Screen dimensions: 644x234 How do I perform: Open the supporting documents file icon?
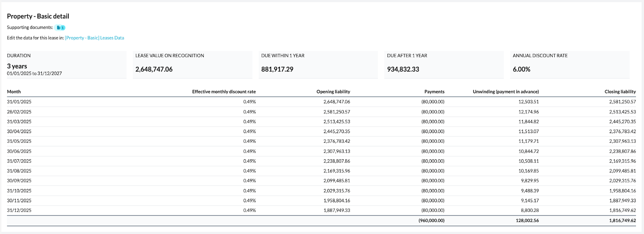(60, 28)
